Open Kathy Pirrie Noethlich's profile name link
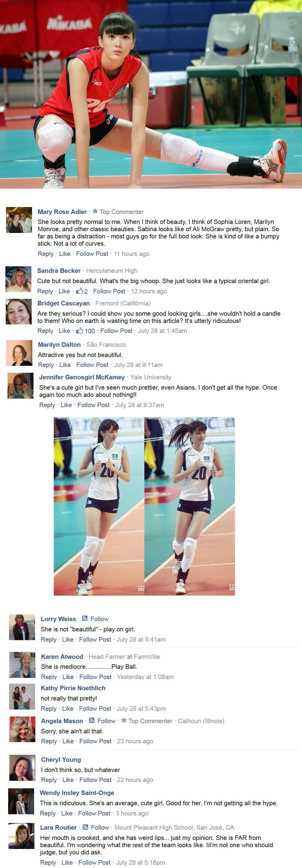 pos(73,688)
